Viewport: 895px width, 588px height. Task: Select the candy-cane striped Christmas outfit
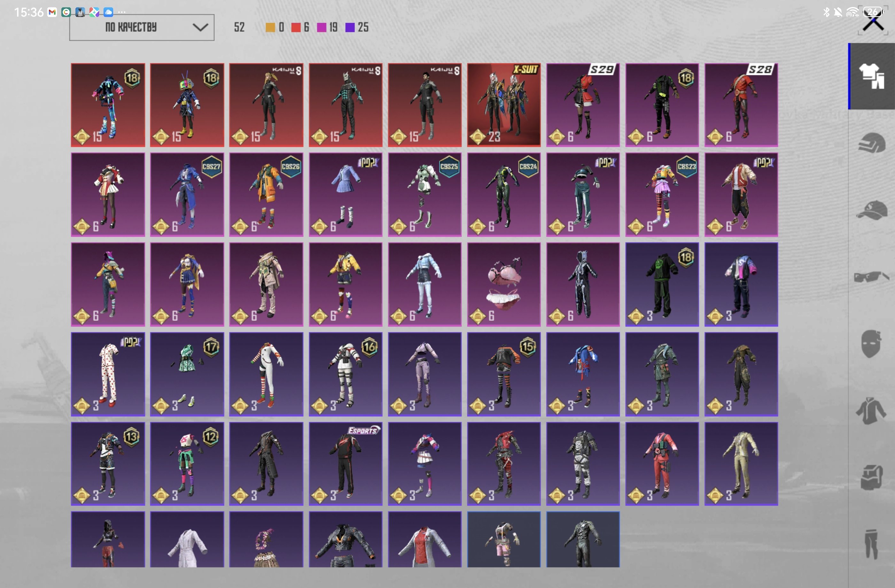pyautogui.click(x=266, y=374)
